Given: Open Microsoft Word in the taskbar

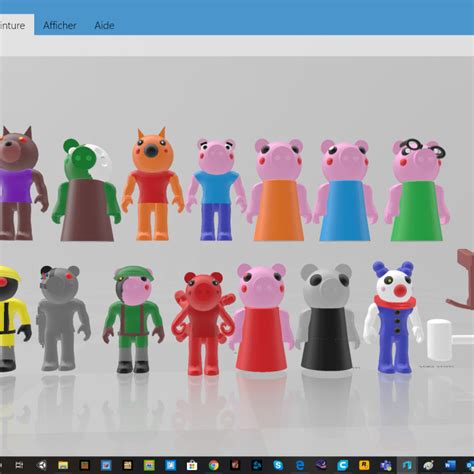Looking at the screenshot, I should [x=450, y=465].
